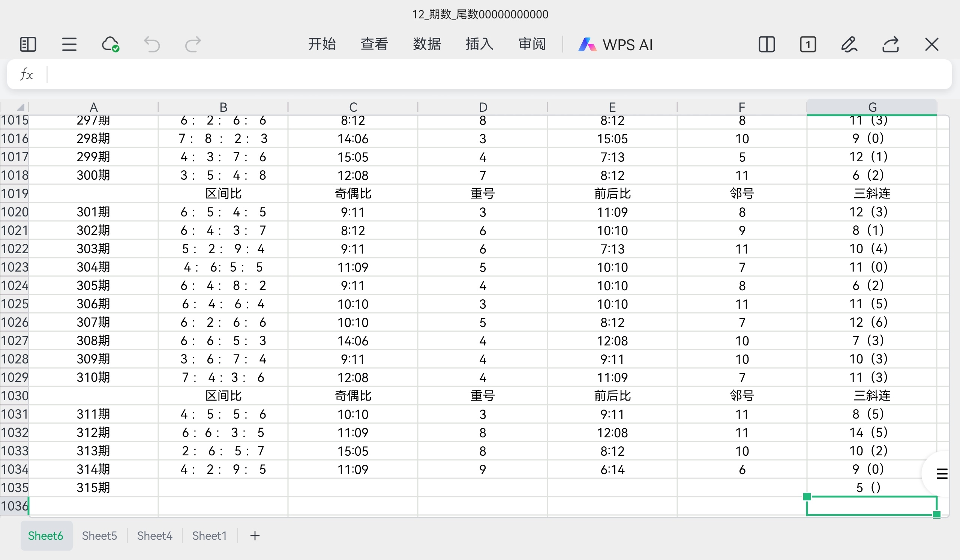Click the formula bar input field
Screen dimensions: 960x560
tap(495, 74)
